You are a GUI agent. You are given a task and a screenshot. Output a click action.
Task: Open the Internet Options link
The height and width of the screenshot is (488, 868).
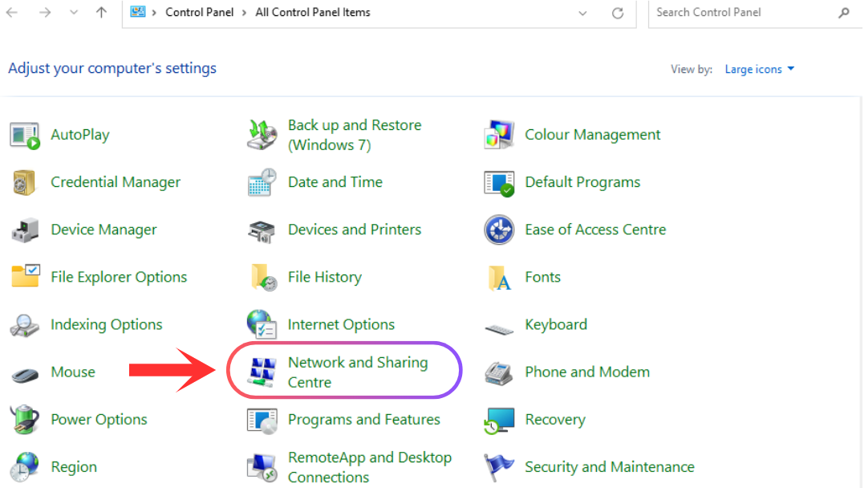(x=342, y=324)
